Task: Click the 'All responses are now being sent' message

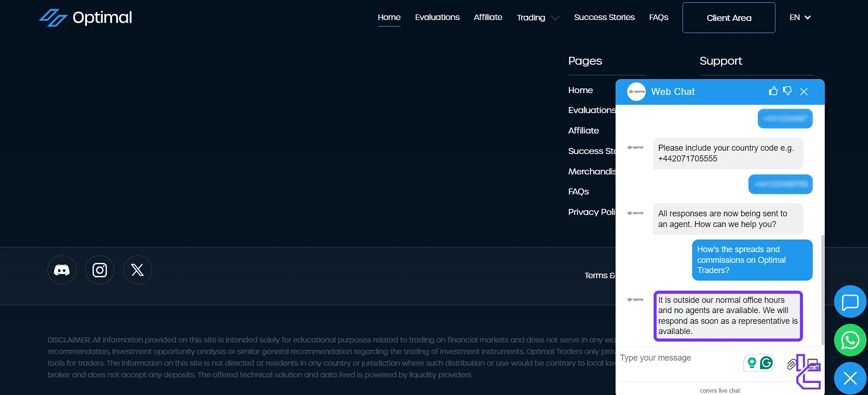Action: point(728,219)
